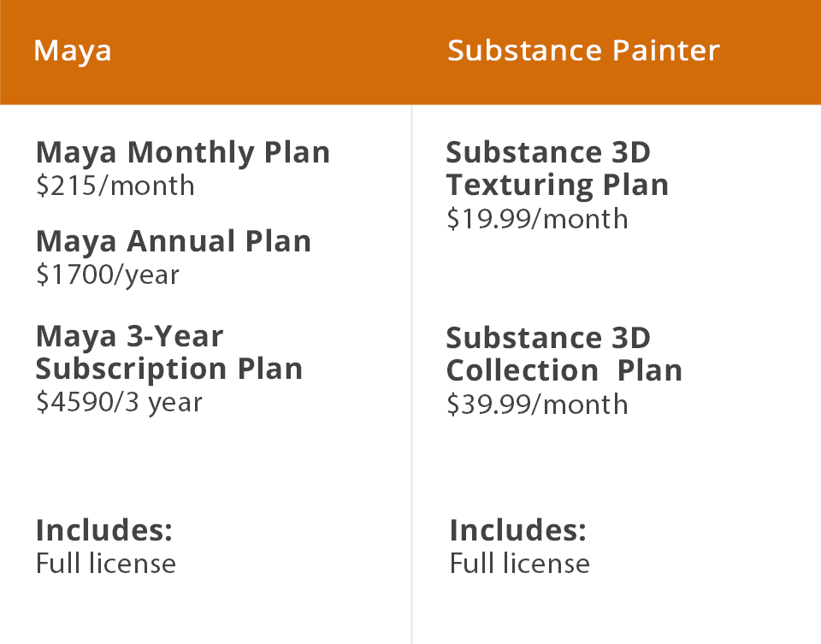Click the Maya column header
The width and height of the screenshot is (821, 644).
[x=73, y=51]
